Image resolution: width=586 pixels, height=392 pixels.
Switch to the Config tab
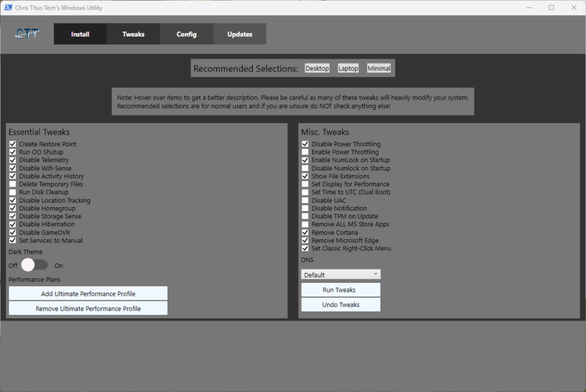(x=186, y=34)
